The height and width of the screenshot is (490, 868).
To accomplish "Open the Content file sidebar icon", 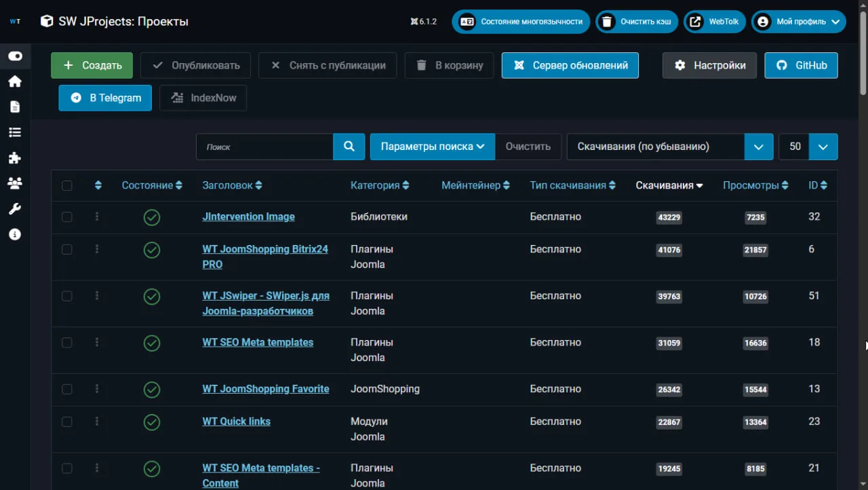I will click(15, 107).
